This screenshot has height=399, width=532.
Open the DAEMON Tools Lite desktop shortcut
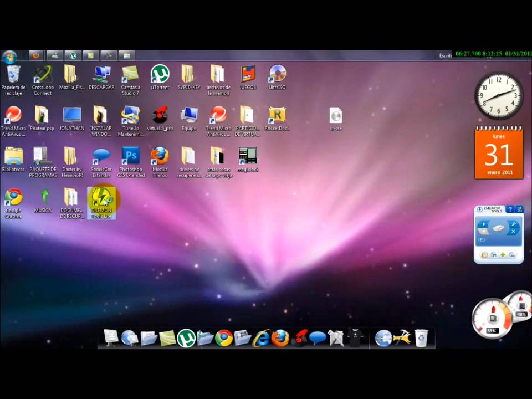(x=101, y=203)
